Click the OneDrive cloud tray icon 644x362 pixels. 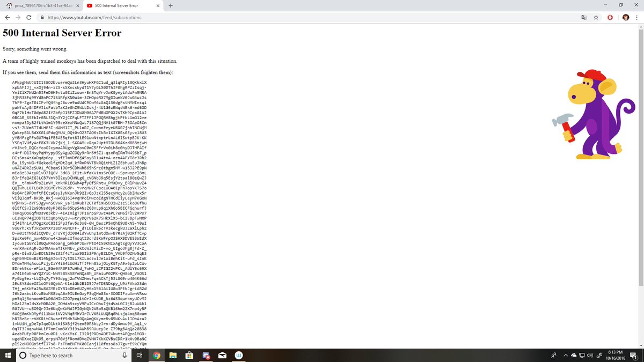coord(573,355)
